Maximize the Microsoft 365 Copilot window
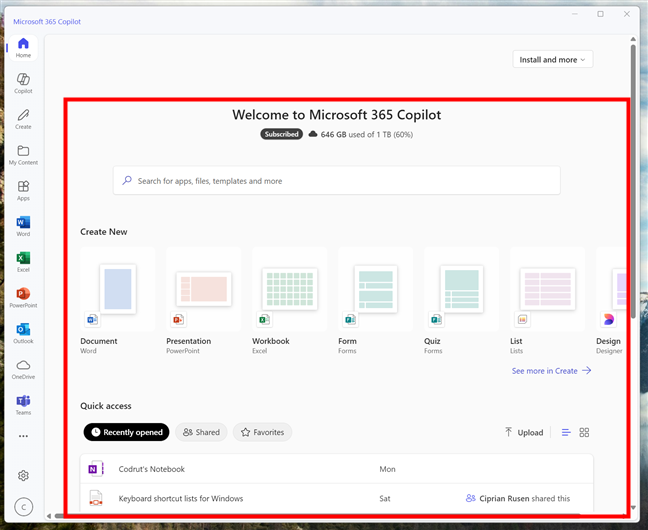Viewport: 648px width, 530px height. tap(600, 14)
